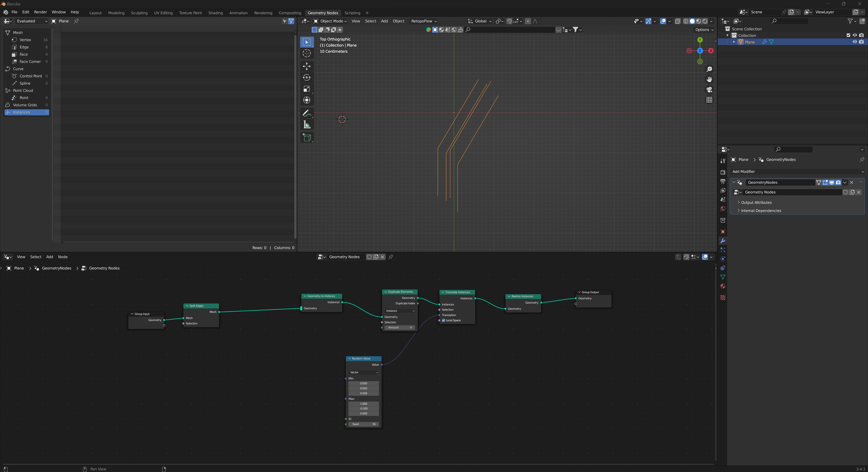Expand the Output Attributes panel
Image resolution: width=868 pixels, height=472 pixels.
pyautogui.click(x=756, y=203)
